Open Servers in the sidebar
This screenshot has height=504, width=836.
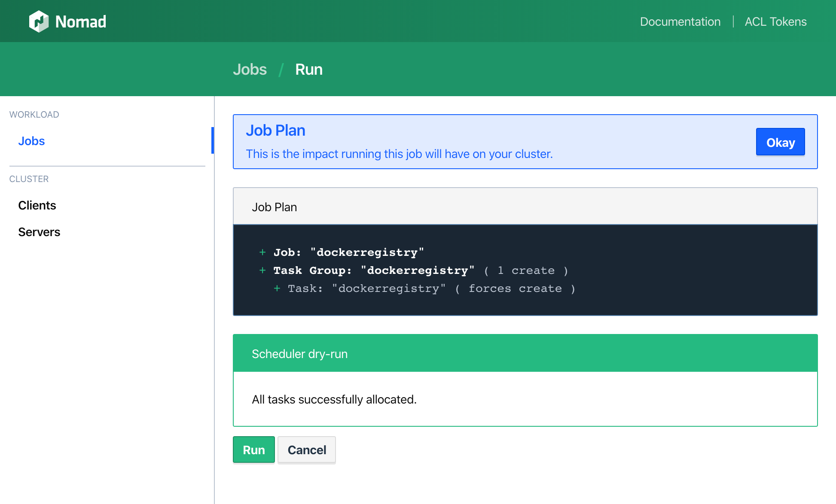point(39,232)
